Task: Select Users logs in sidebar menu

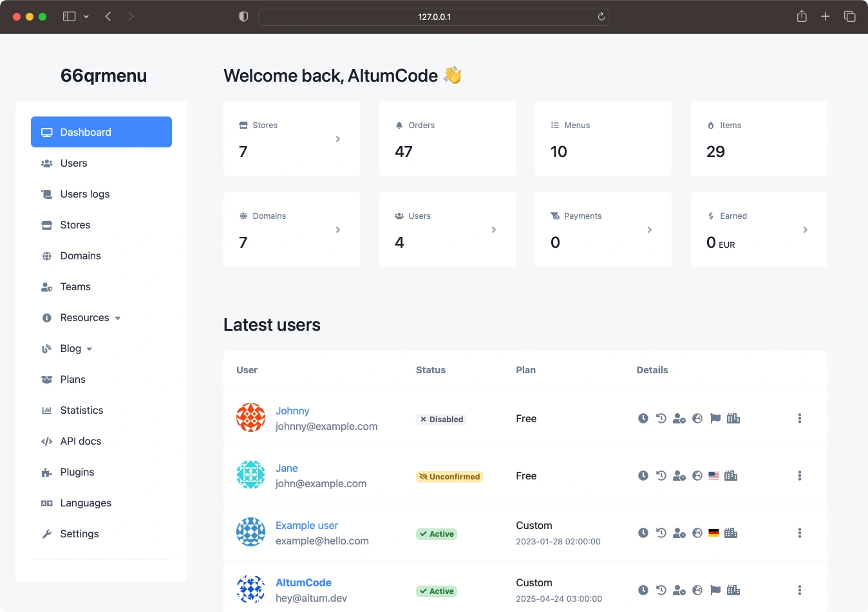Action: pos(84,194)
